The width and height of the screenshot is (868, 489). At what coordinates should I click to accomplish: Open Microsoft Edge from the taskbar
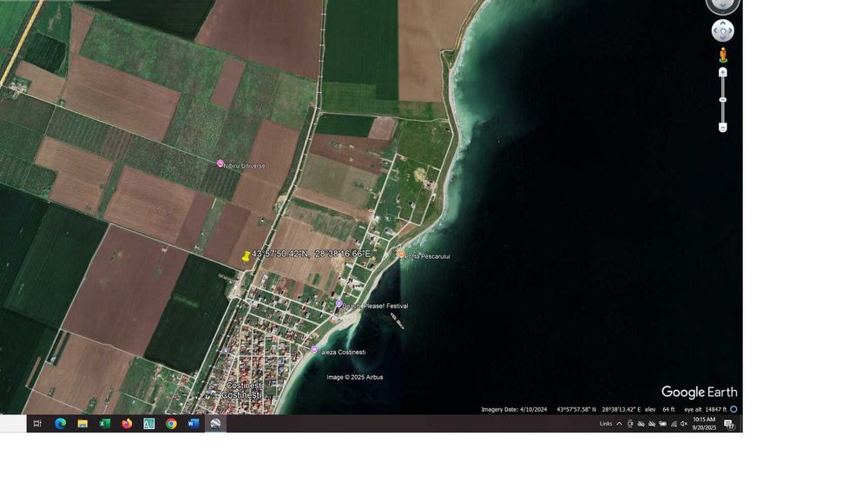click(x=61, y=424)
